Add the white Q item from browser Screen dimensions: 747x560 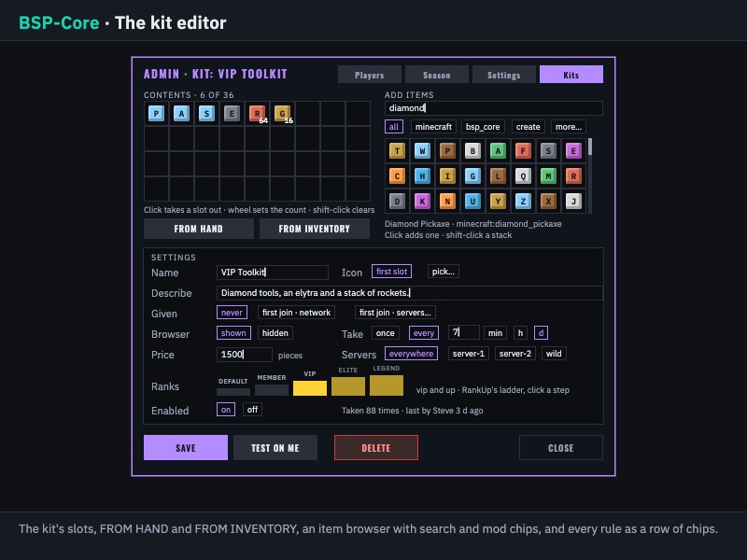click(x=523, y=176)
